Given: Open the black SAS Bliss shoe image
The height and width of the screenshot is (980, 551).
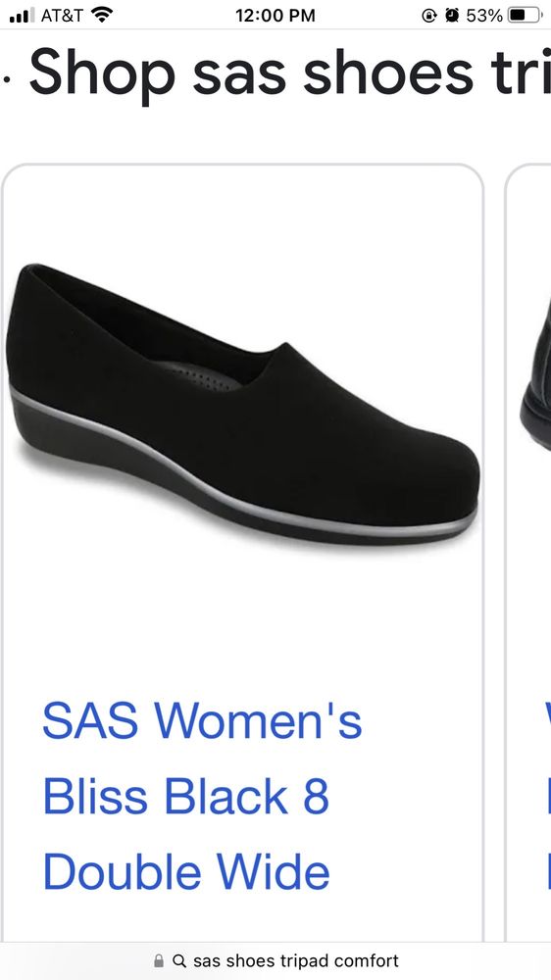Looking at the screenshot, I should click(x=243, y=405).
